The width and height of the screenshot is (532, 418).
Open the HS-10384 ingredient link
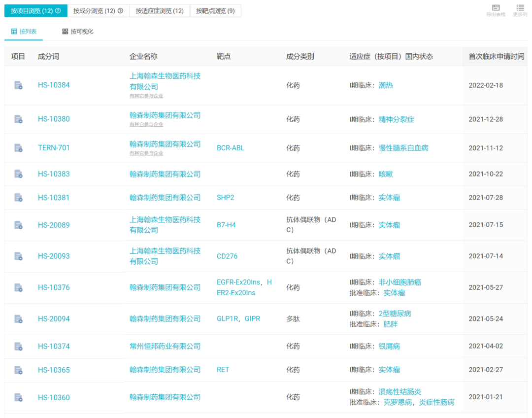pos(54,85)
